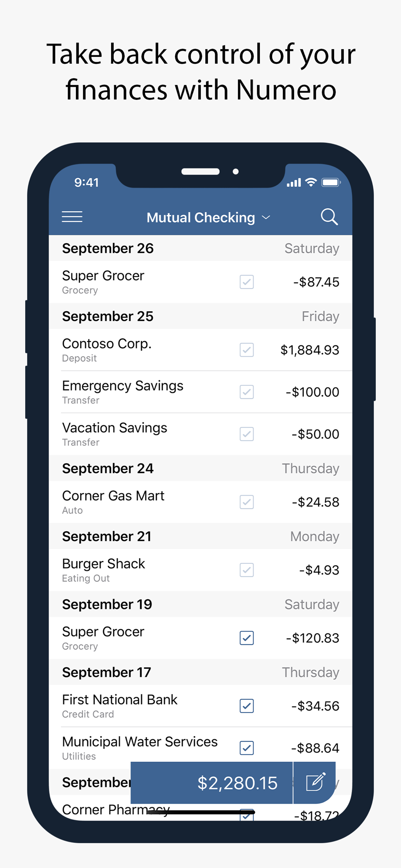Screen dimensions: 401x868
Task: Toggle cleared checkbox for Contoso Corp.
Action: coord(247,350)
